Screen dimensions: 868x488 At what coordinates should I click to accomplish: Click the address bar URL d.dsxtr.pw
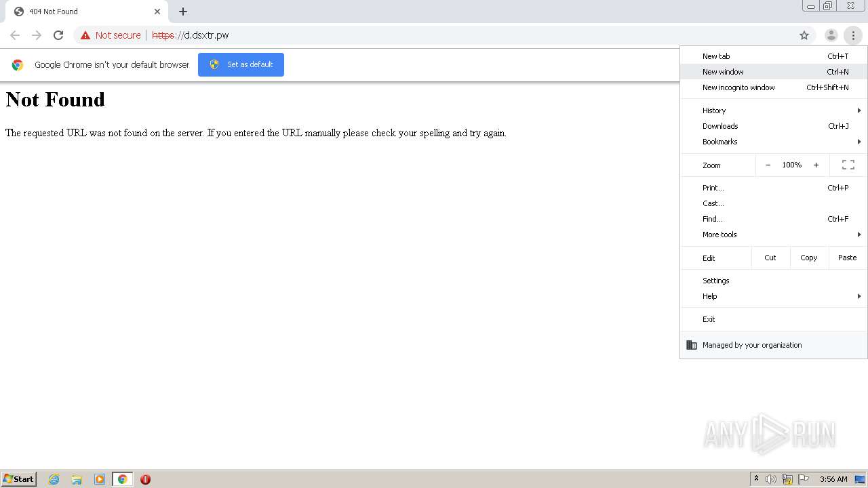click(191, 35)
